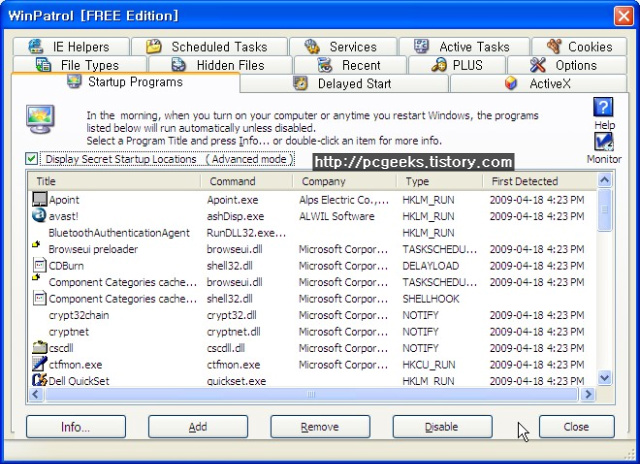The image size is (640, 464).
Task: Click the Browseui preloader row icon
Action: (x=36, y=244)
